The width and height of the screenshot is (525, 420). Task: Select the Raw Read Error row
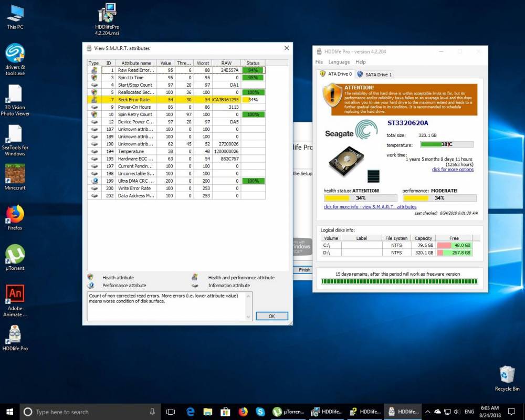tap(176, 70)
